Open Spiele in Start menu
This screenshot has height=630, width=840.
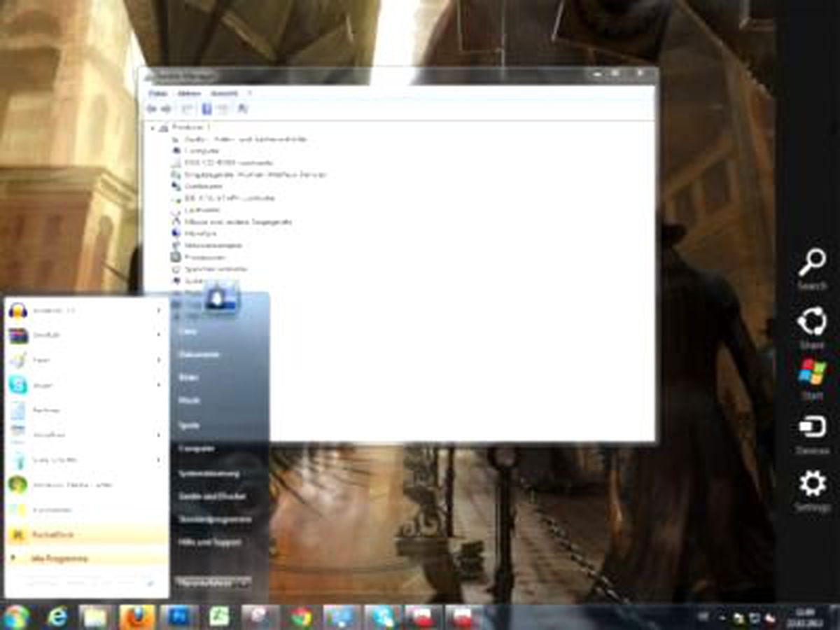[x=189, y=425]
